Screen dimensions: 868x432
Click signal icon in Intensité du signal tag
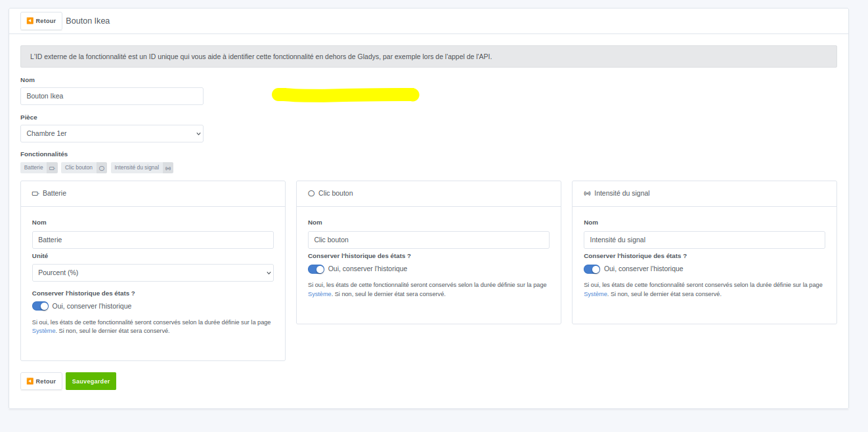pos(168,168)
